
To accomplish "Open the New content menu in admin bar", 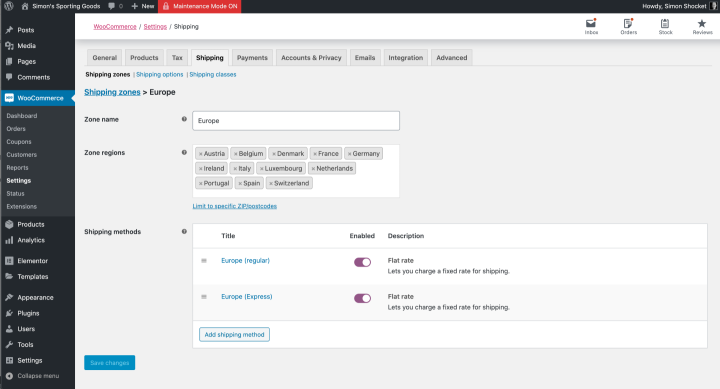I will pyautogui.click(x=143, y=6).
